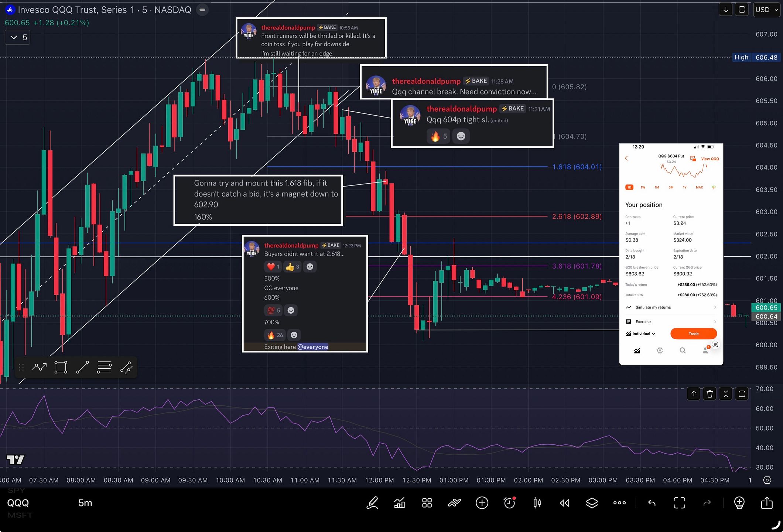
Task: Click the 4.236 (601.09) fib level label
Action: coord(577,297)
